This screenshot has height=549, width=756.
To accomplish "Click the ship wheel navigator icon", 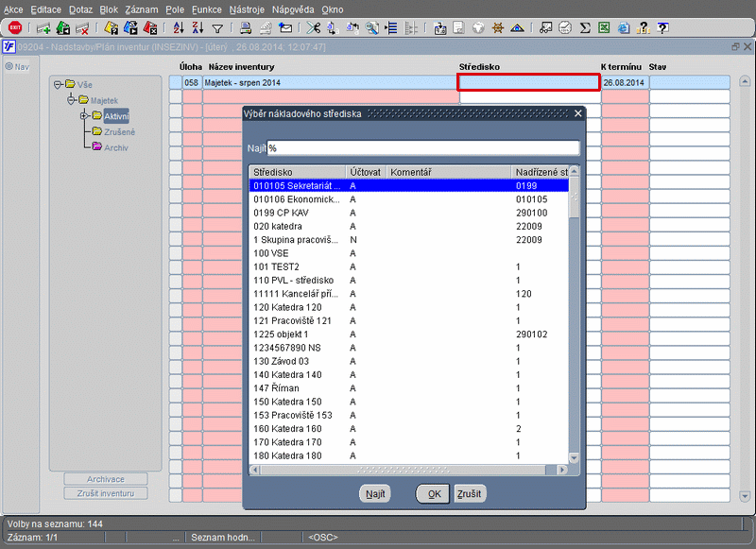I will 498,28.
